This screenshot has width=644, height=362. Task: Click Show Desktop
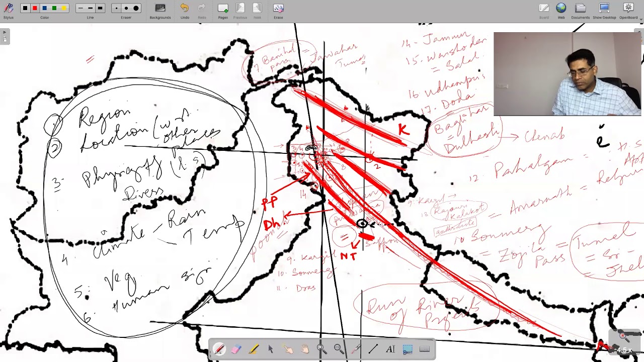coord(604,10)
